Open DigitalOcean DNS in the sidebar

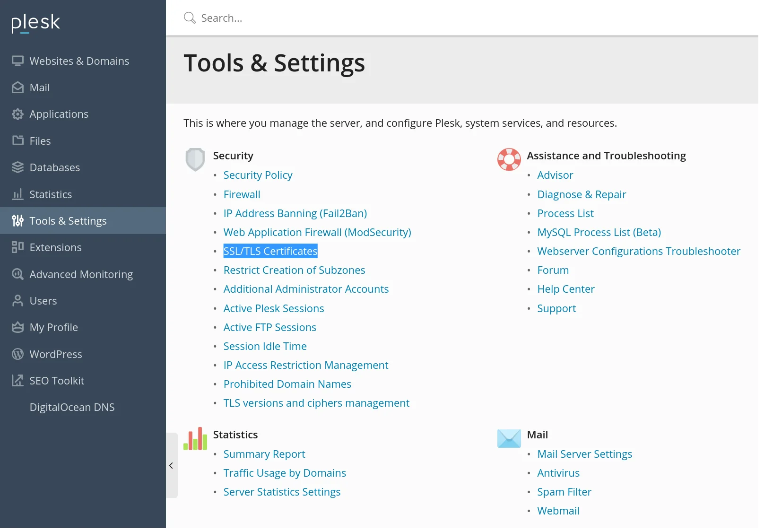click(x=72, y=407)
